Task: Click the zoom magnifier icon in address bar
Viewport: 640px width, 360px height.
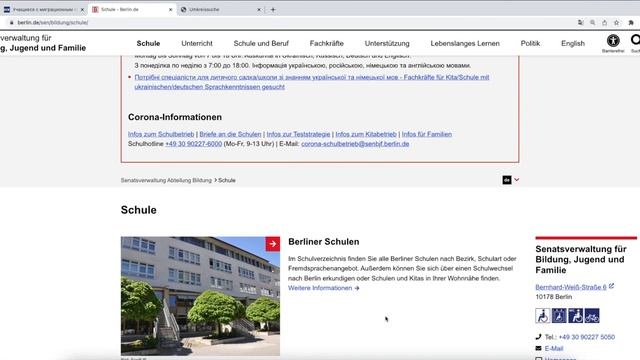Action: (x=593, y=23)
